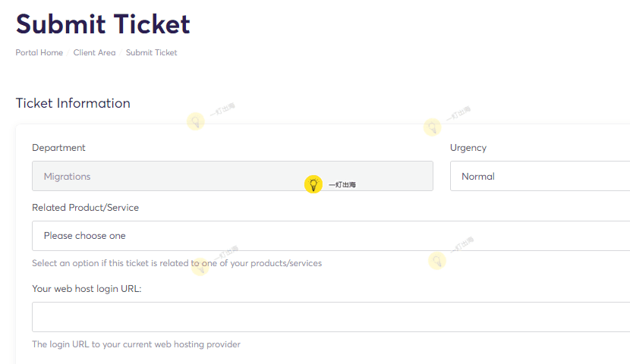Click the login URL hint text
The width and height of the screenshot is (630, 364).
coord(136,344)
